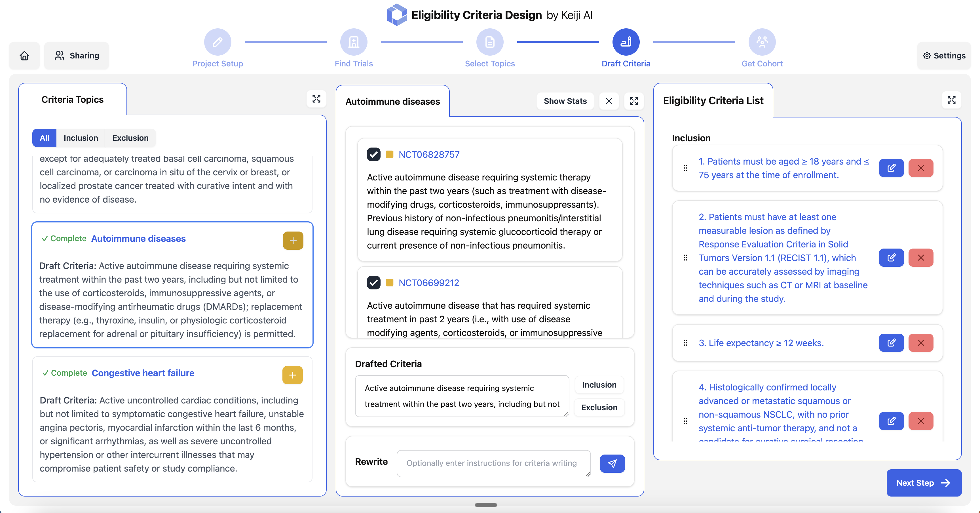The height and width of the screenshot is (513, 980).
Task: Click the Show Stats button
Action: [565, 101]
